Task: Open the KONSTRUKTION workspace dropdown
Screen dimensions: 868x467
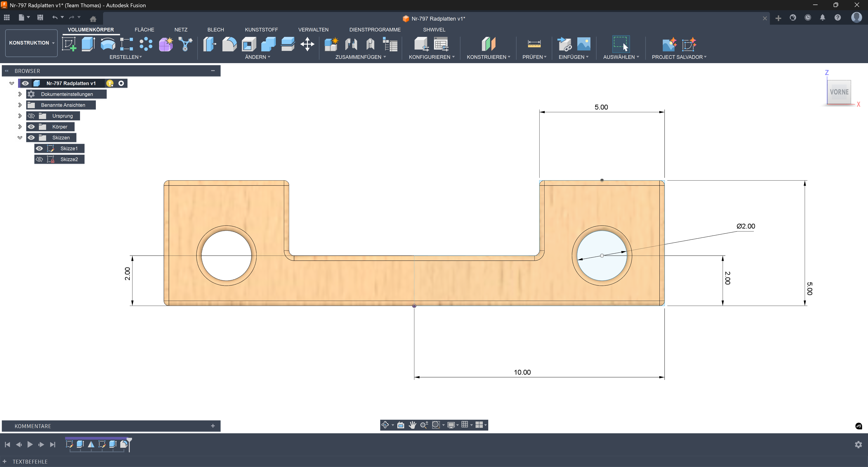Action: coord(31,43)
